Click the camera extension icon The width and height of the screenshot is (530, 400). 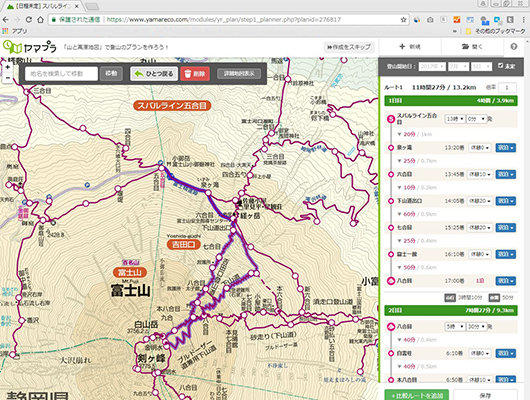click(x=430, y=20)
